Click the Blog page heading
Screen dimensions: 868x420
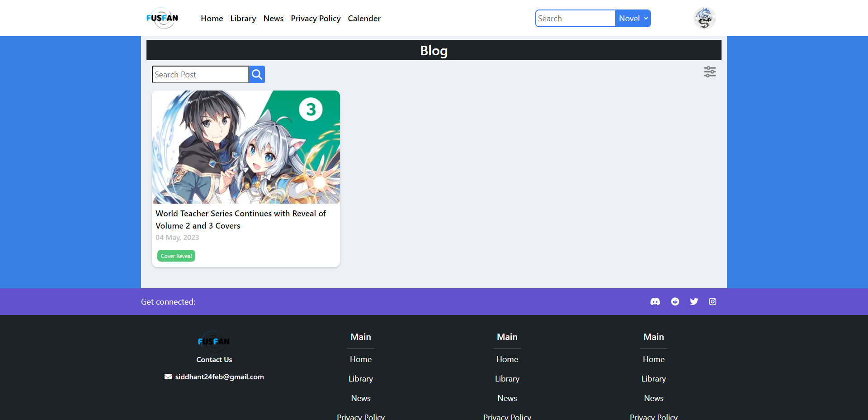pyautogui.click(x=434, y=50)
